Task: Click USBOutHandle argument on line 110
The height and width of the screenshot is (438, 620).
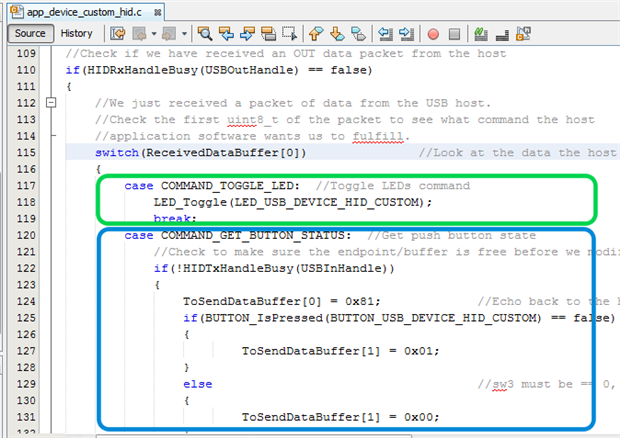Action: click(x=249, y=70)
